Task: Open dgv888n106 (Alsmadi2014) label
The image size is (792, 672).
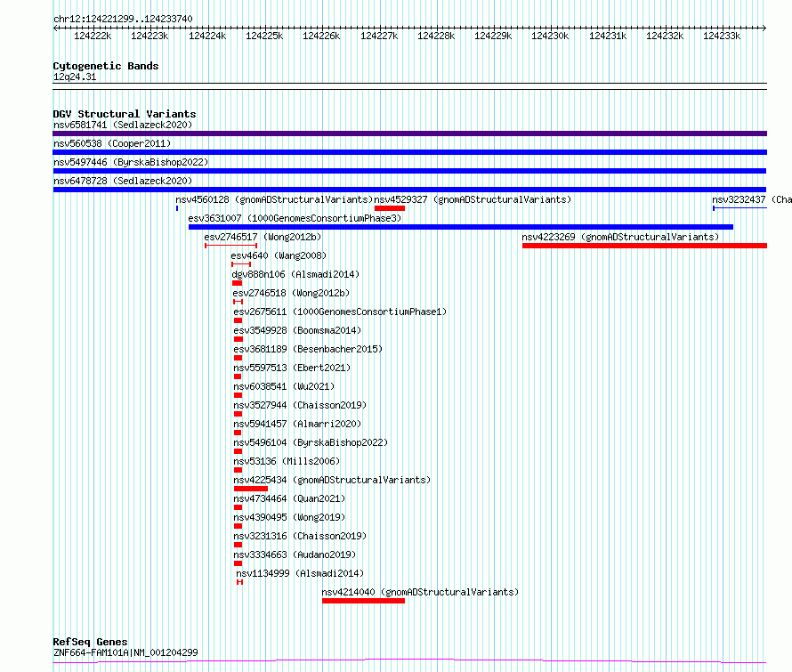Action: pyautogui.click(x=295, y=274)
